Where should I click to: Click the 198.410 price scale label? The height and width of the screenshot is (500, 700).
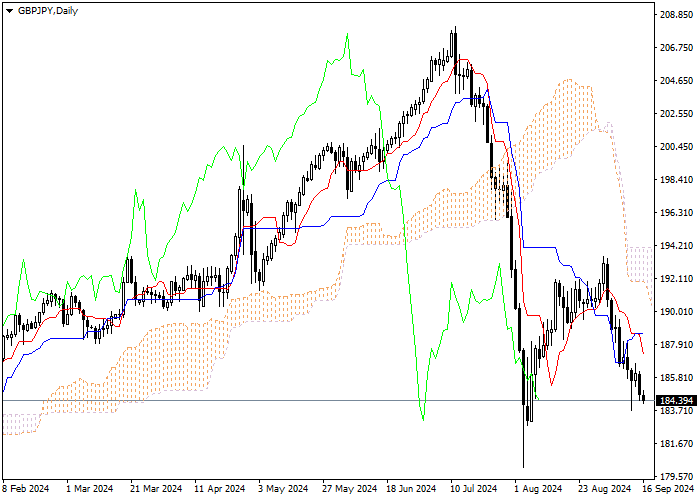676,180
